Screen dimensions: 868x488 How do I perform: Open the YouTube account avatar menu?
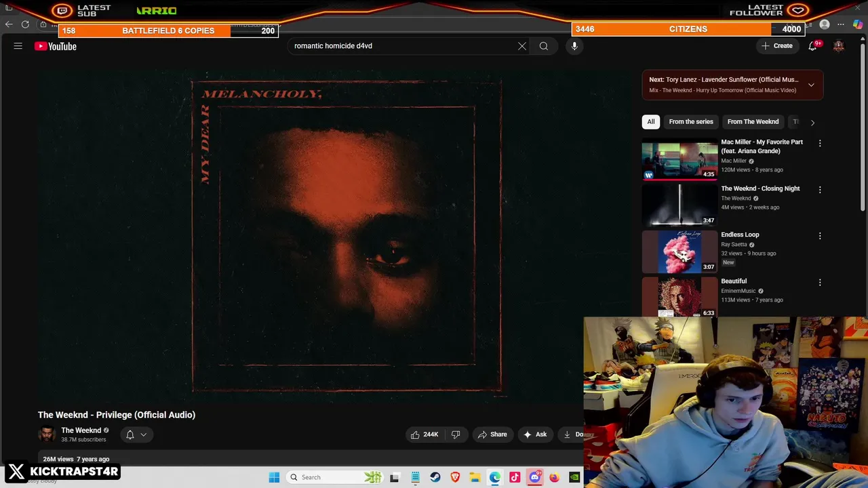(x=839, y=46)
